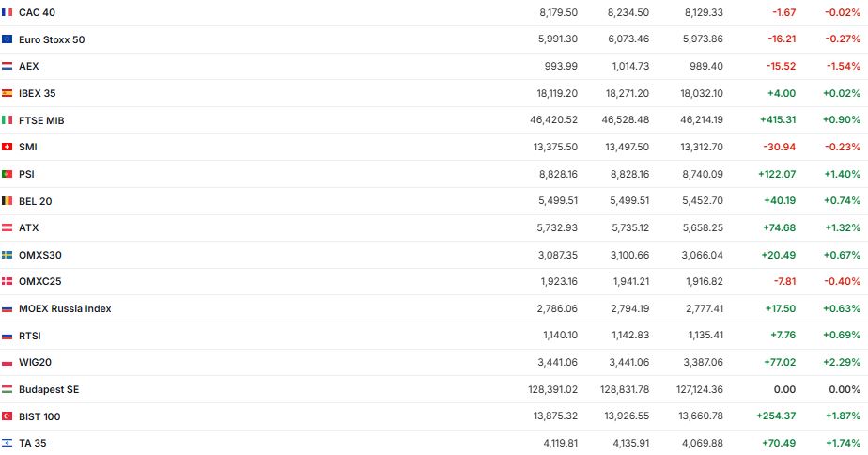This screenshot has height=455, width=868.
Task: Click the Turkey flag beside BIST 100
Action: (8, 416)
